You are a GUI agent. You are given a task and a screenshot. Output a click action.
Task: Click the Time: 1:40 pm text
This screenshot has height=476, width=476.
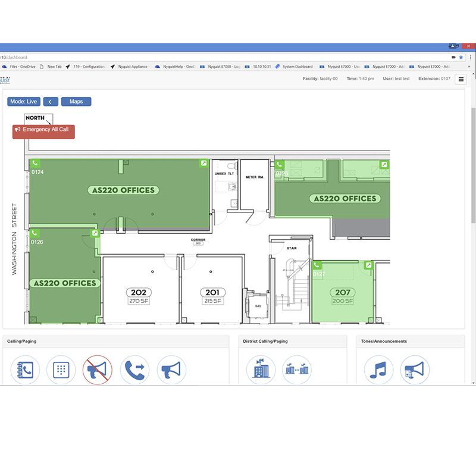click(361, 79)
